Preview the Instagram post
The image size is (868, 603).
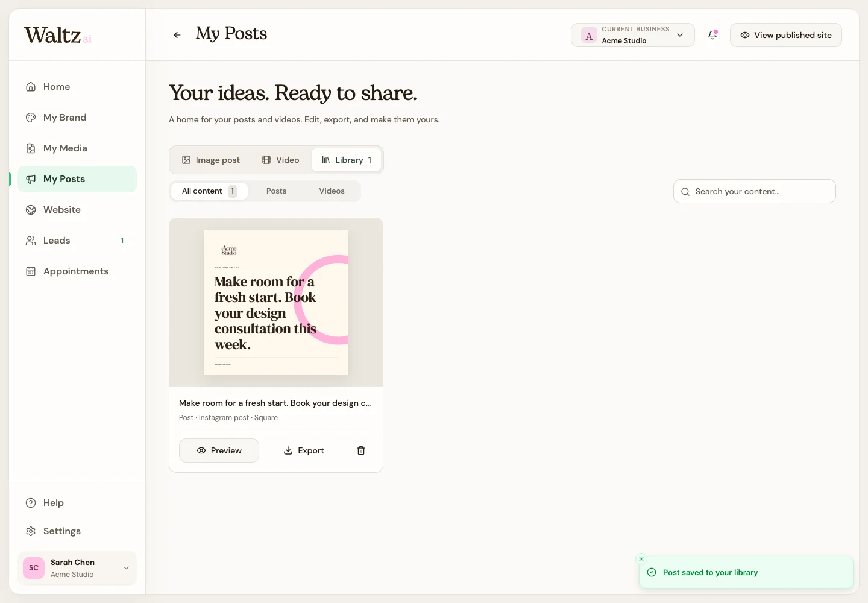[x=219, y=450]
